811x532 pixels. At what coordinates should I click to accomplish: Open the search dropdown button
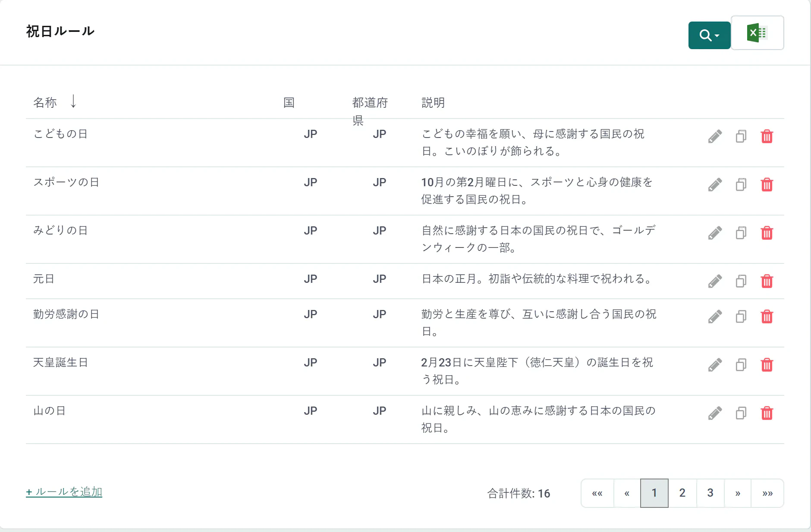tap(709, 35)
